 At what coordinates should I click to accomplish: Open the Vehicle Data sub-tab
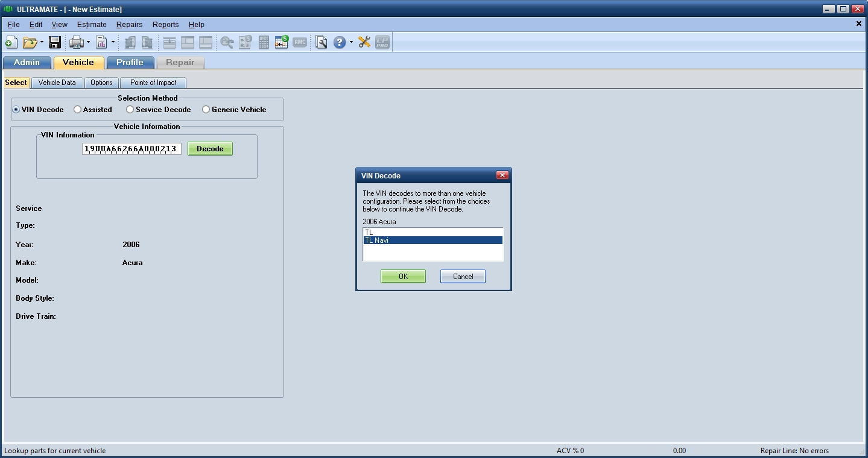[x=57, y=83]
